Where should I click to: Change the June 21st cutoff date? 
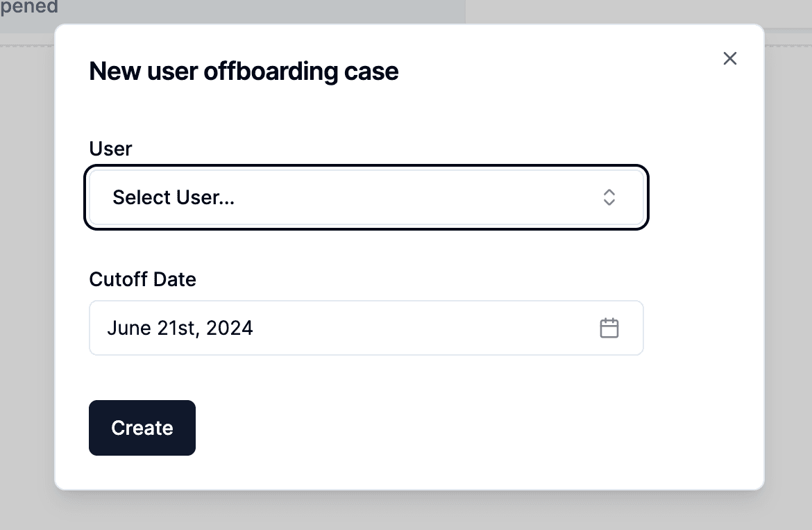click(x=366, y=328)
